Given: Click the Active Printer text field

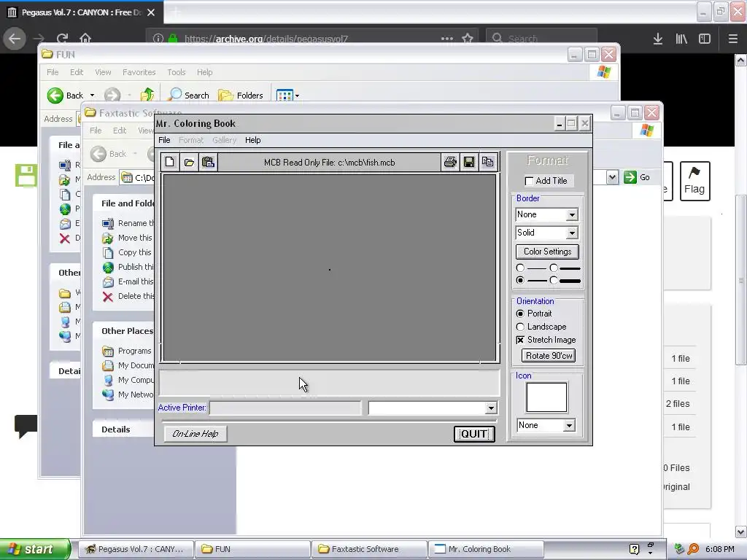Looking at the screenshot, I should click(x=285, y=408).
